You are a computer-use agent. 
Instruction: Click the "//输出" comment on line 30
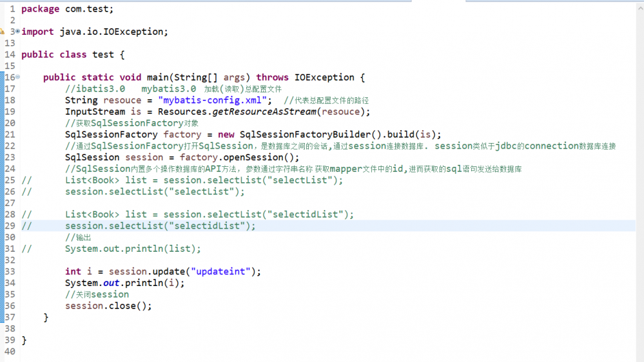click(x=78, y=238)
